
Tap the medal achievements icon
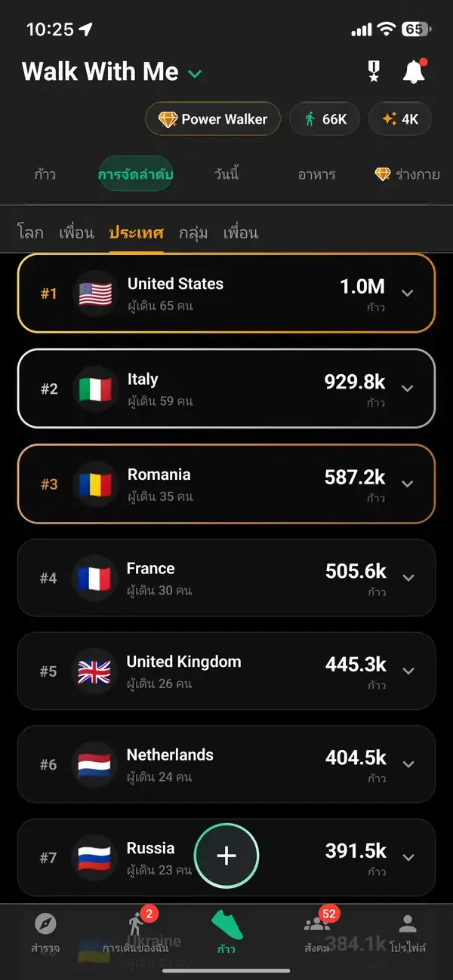pyautogui.click(x=374, y=72)
